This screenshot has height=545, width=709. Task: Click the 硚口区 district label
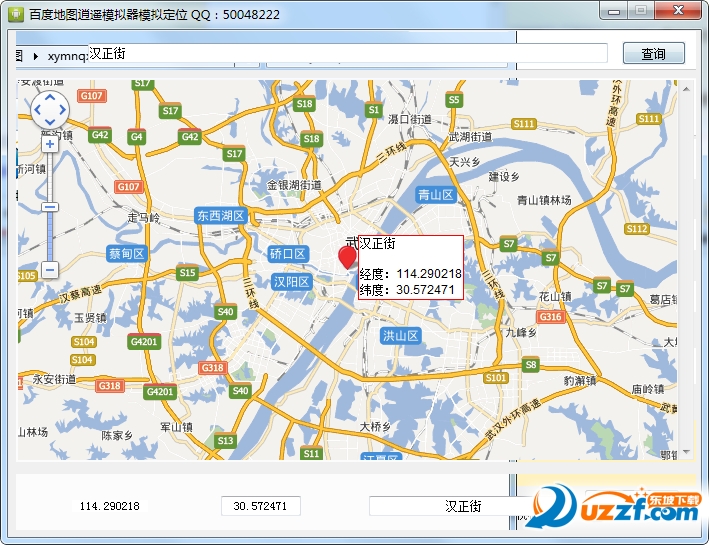pyautogui.click(x=288, y=254)
